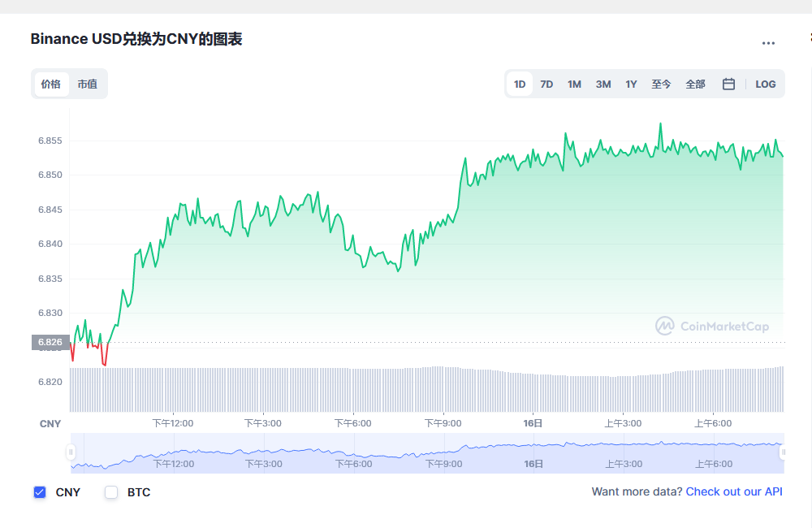Select the 1Y time range
Screen dimensions: 812x528
coord(631,84)
